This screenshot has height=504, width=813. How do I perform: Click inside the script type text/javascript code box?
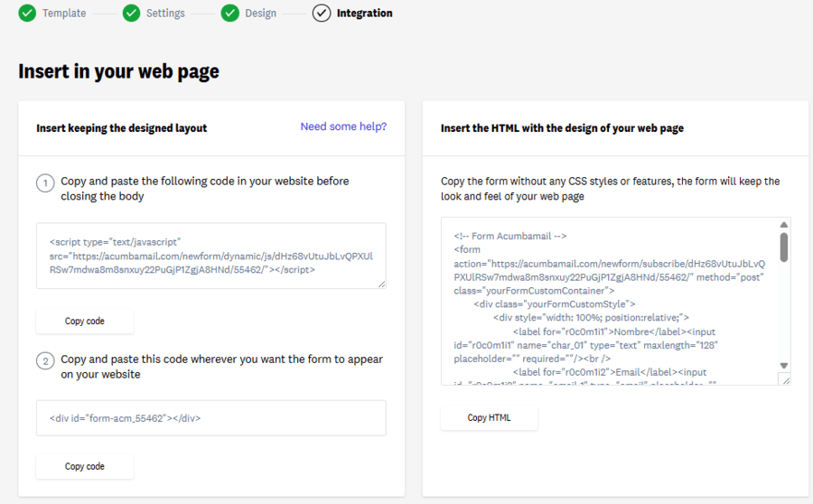(x=211, y=256)
